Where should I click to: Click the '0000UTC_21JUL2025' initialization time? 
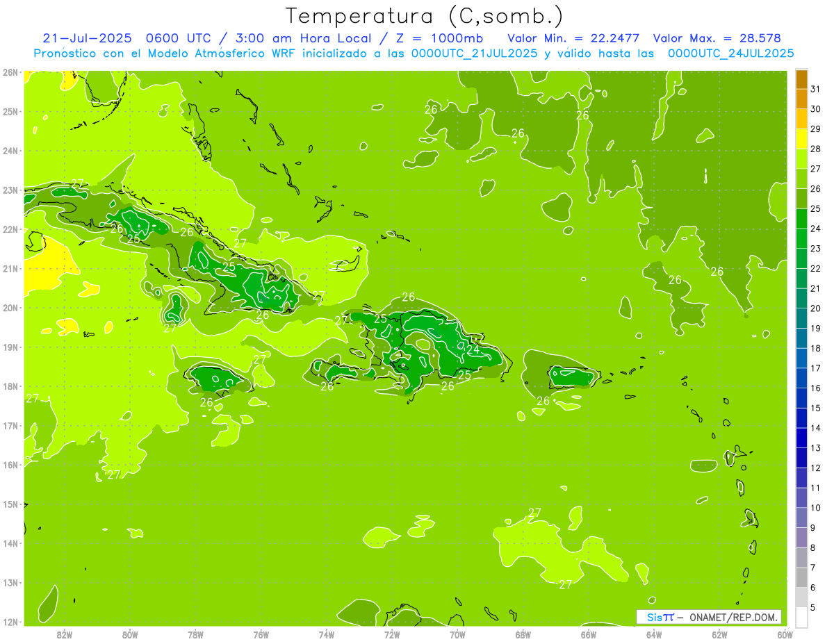pos(475,53)
